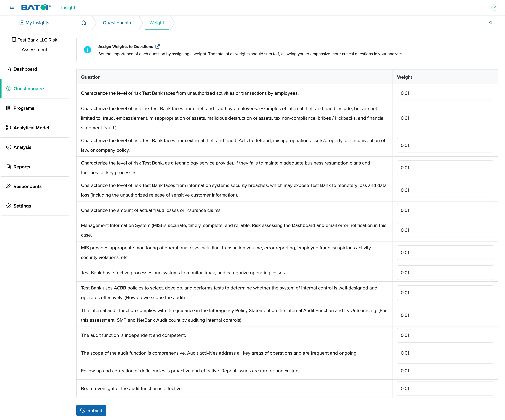
Task: Edit weight for Interagency Policy Statement question
Action: click(x=445, y=315)
